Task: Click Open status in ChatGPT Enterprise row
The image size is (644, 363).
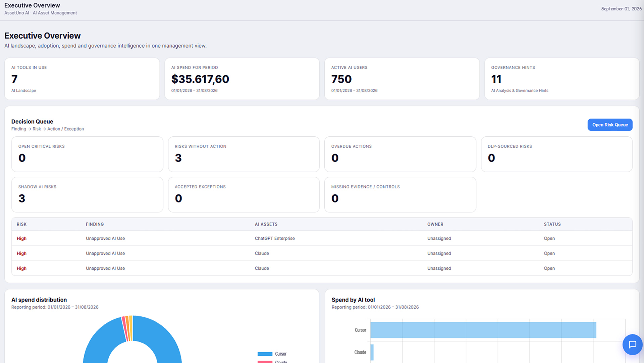Action: tap(549, 238)
